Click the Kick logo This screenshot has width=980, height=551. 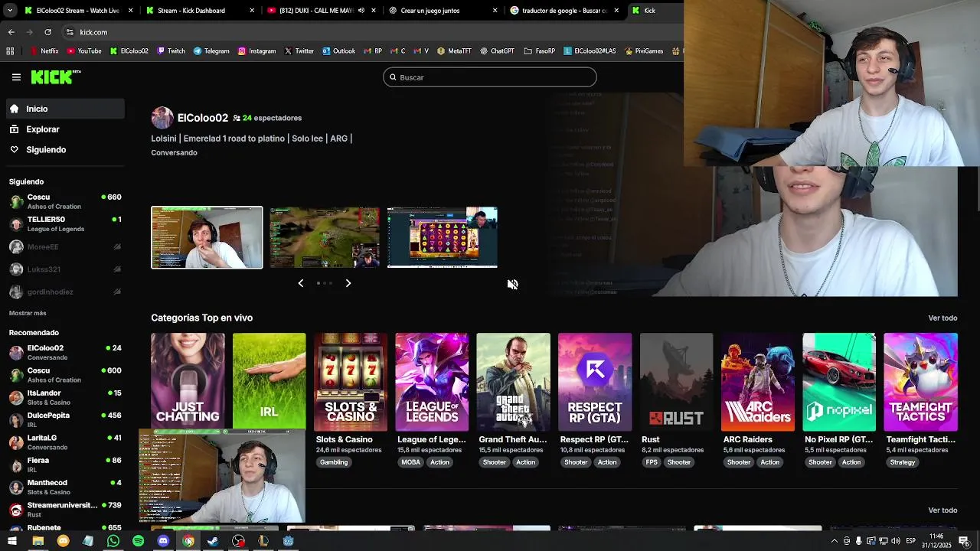(x=55, y=77)
